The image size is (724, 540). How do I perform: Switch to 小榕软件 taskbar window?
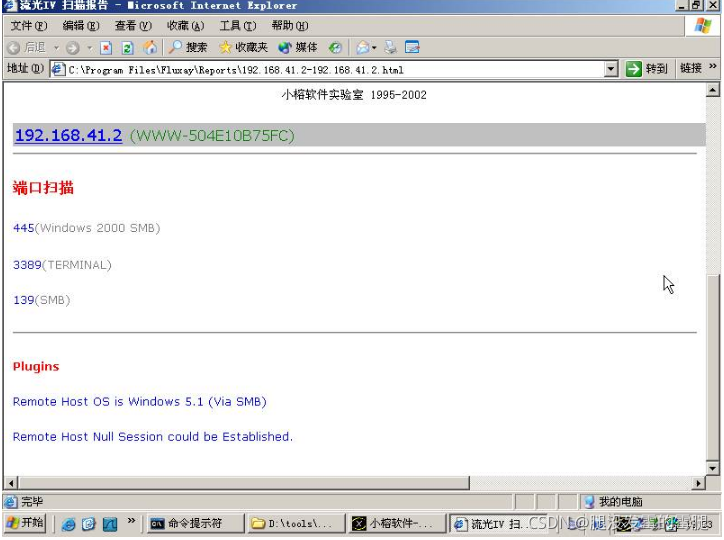coord(397,523)
